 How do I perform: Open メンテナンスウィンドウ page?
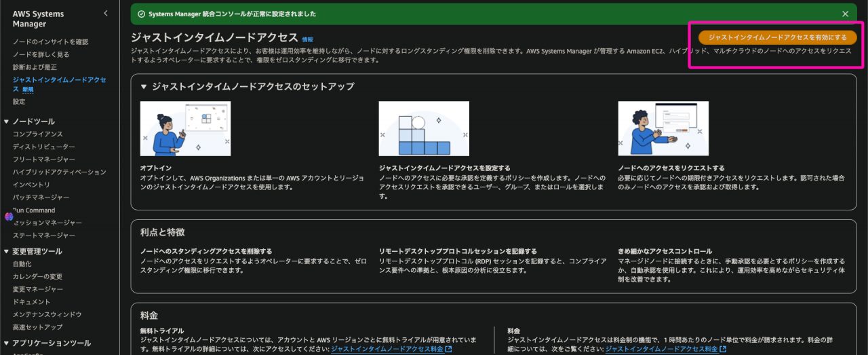tap(47, 314)
